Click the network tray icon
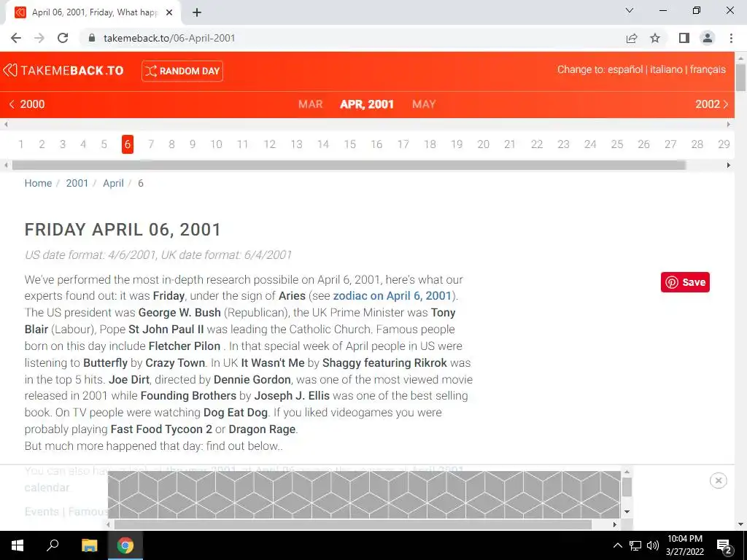Viewport: 747px width, 560px height. click(635, 545)
